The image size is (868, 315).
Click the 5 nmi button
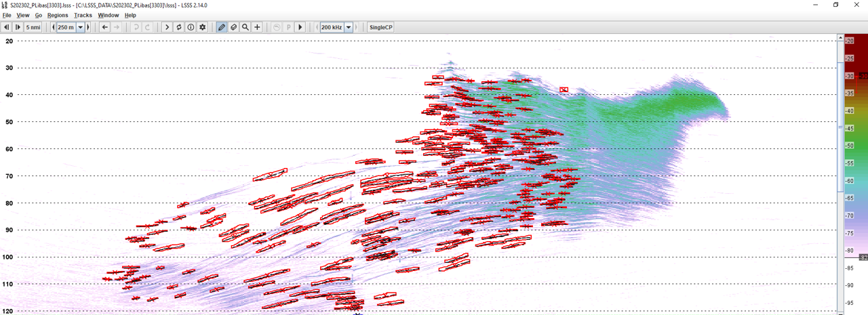point(33,27)
